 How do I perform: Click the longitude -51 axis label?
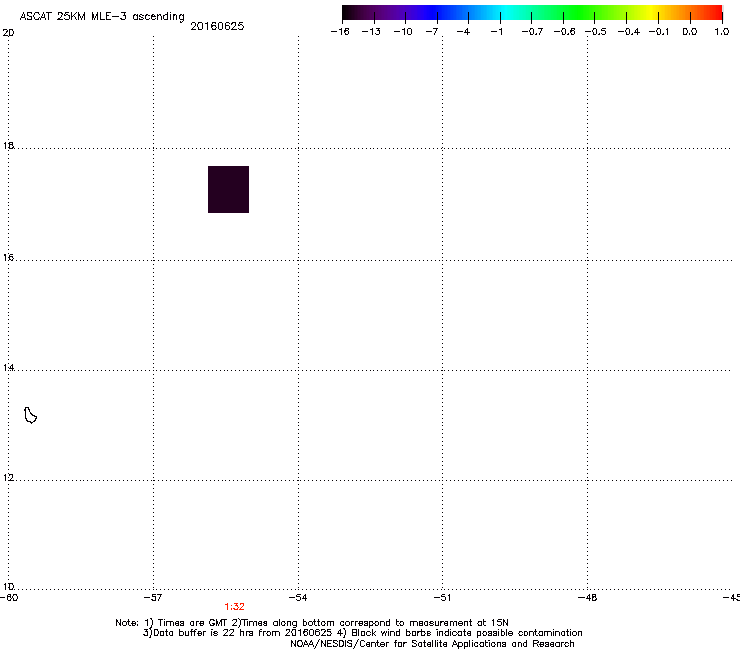pyautogui.click(x=442, y=598)
